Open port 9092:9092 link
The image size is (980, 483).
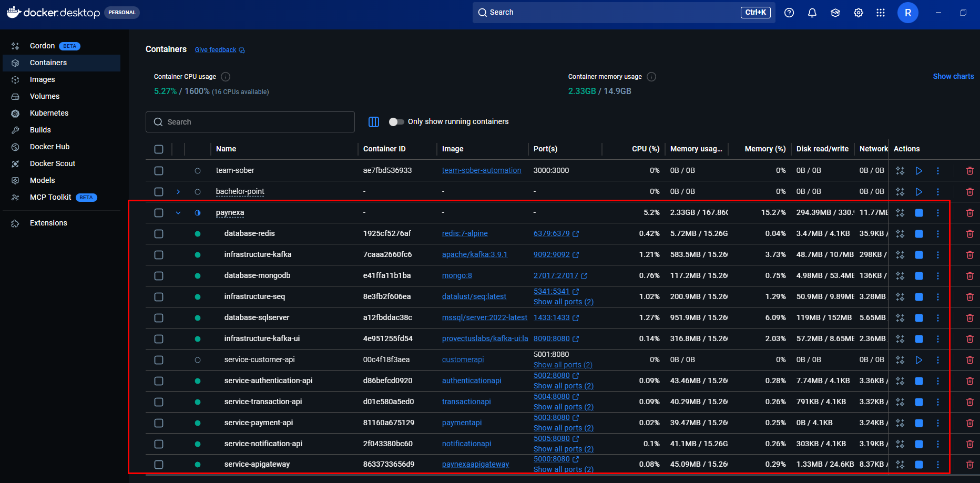click(556, 255)
